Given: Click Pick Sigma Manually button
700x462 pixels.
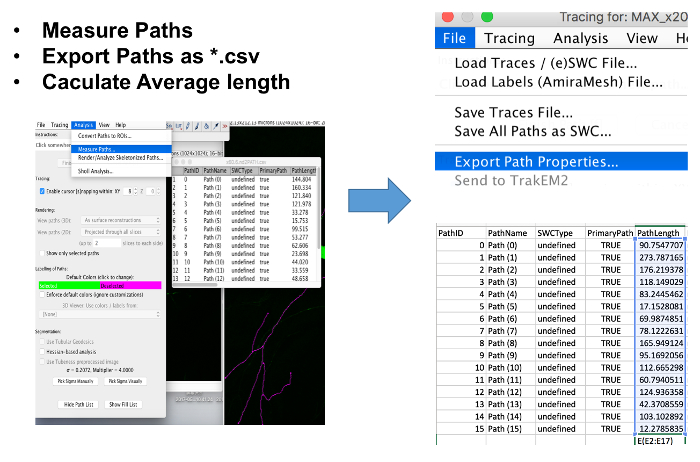Looking at the screenshot, I should [x=75, y=381].
